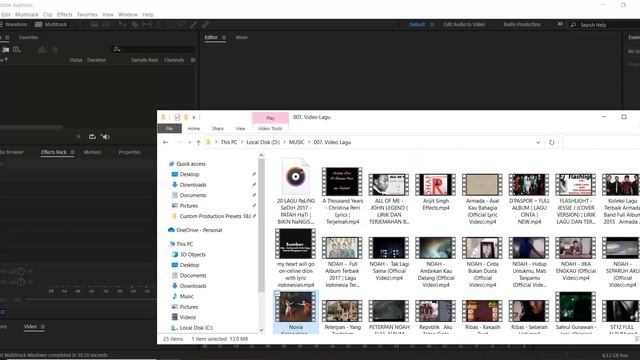
Task: Click MUSIC in the address breadcrumb
Action: (297, 142)
